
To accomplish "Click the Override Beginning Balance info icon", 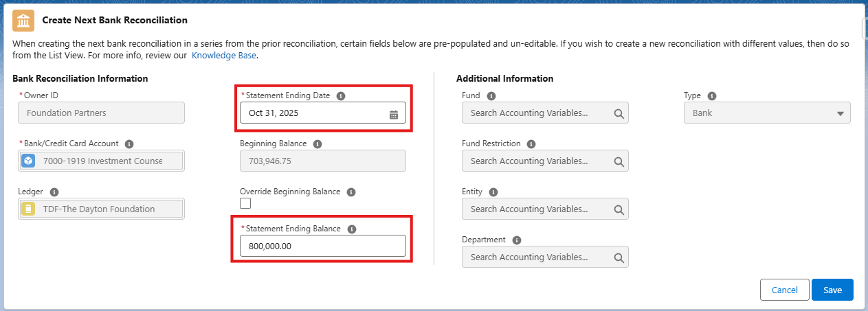I will pos(351,192).
